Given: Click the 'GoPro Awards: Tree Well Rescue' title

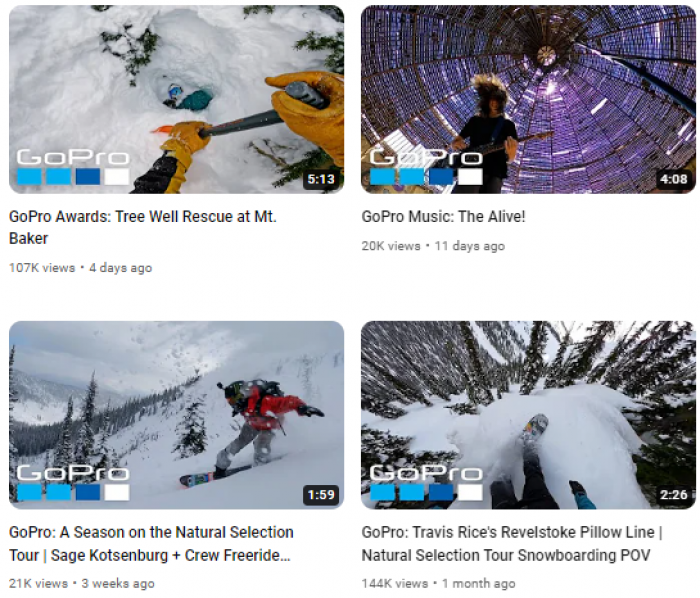Looking at the screenshot, I should coord(143,227).
